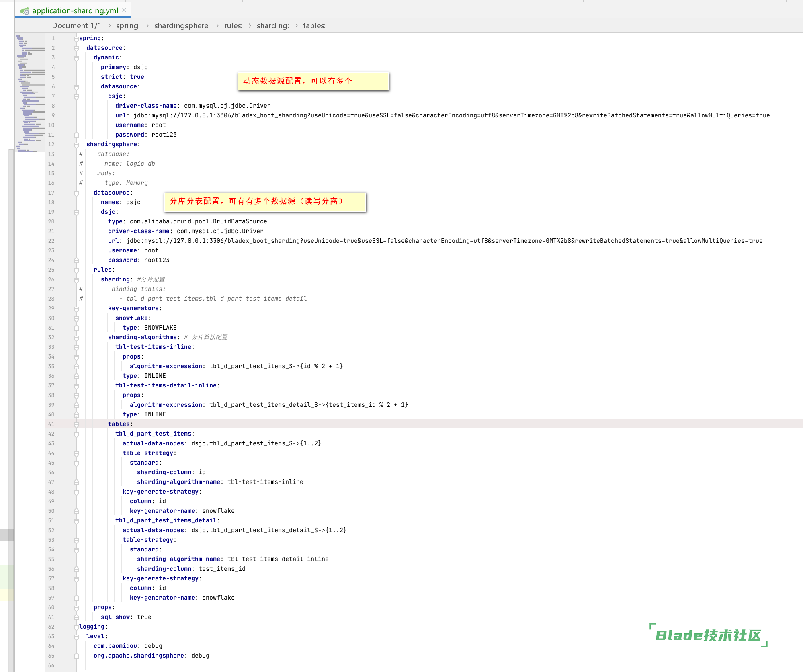This screenshot has height=672, width=803.
Task: Collapse tbl_d_part_test_items: block on line 42
Action: [x=76, y=434]
